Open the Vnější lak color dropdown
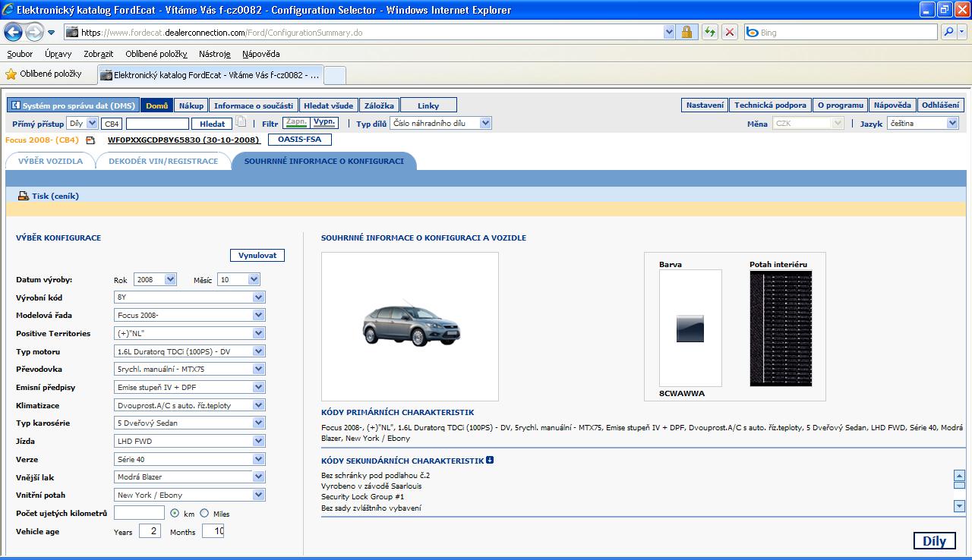 [258, 477]
